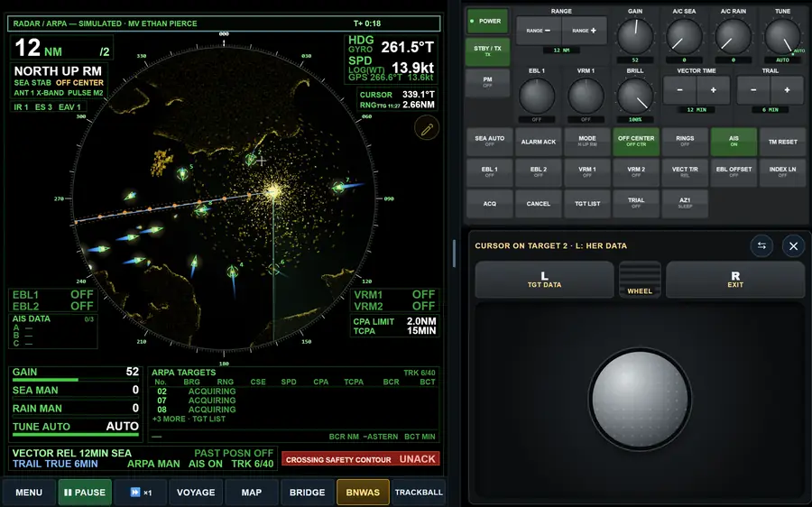The width and height of the screenshot is (812, 507).
Task: Select ARPA target row 07 ACQUIRING
Action: pyautogui.click(x=293, y=401)
